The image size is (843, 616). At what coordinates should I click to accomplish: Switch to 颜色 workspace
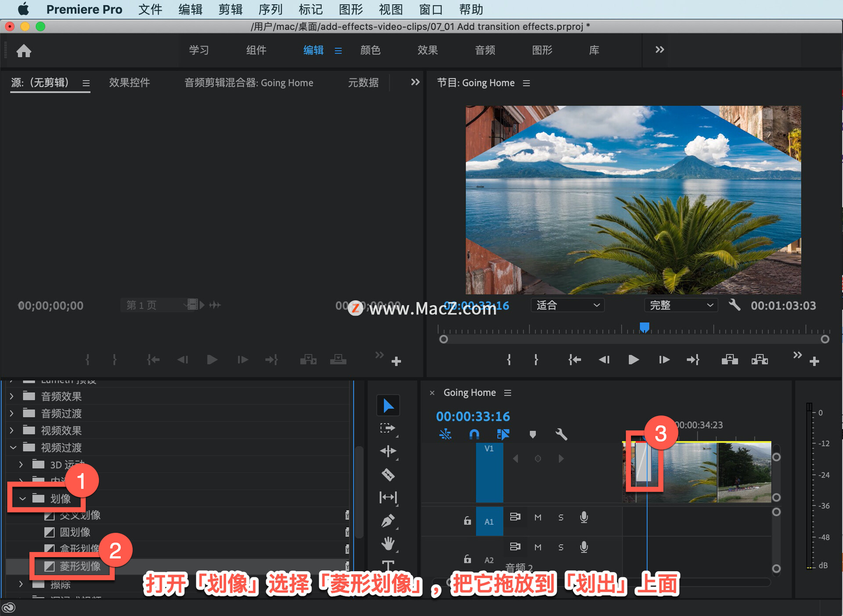[370, 50]
